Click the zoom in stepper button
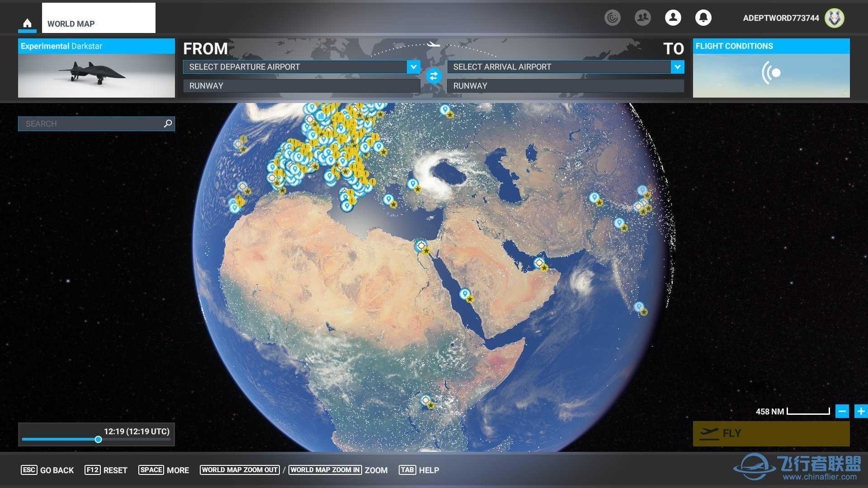 860,411
